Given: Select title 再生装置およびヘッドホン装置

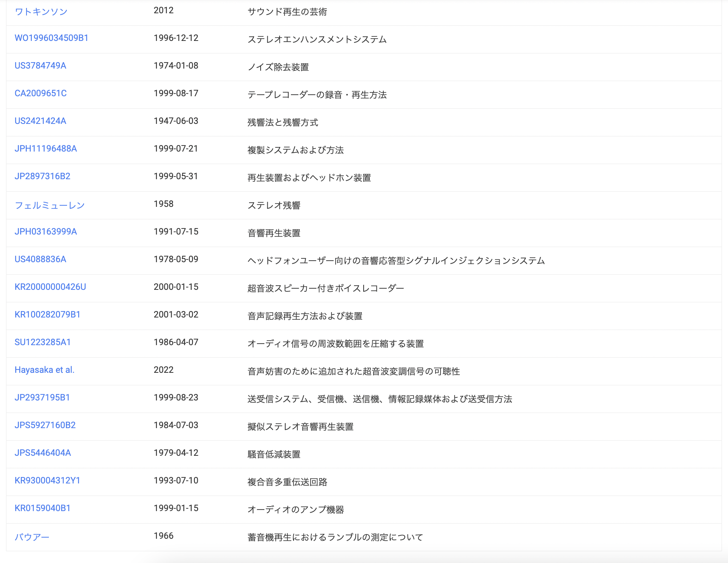Looking at the screenshot, I should (309, 178).
